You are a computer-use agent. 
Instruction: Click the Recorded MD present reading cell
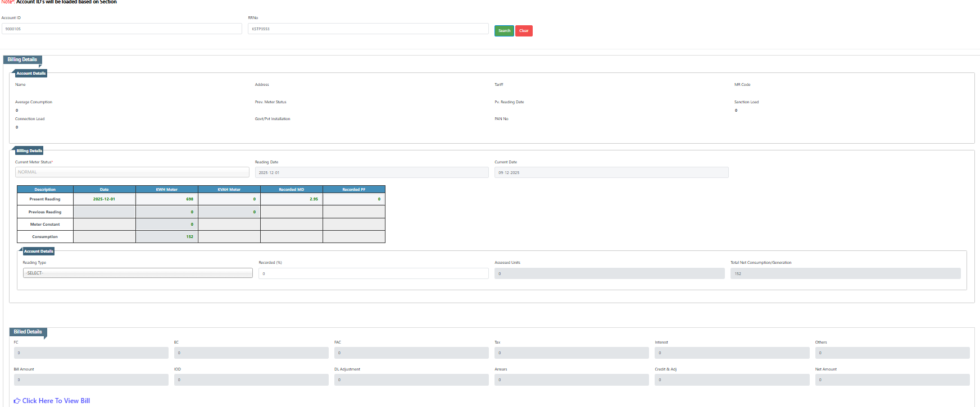(x=291, y=199)
